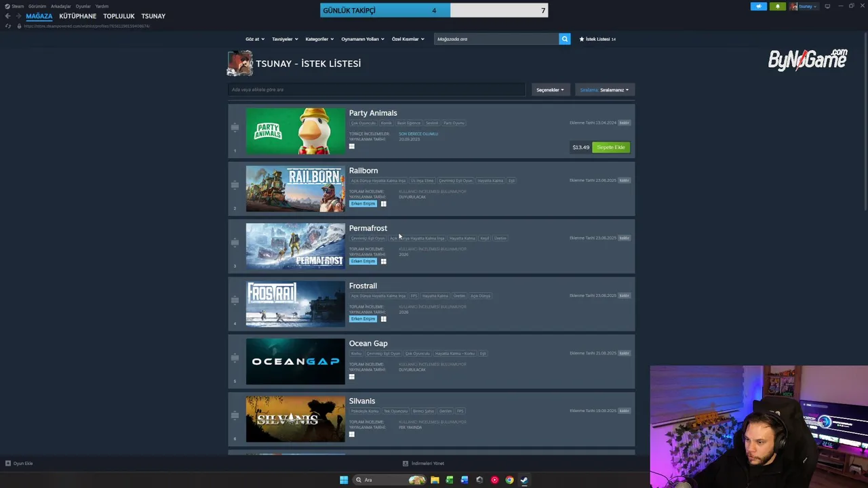
Task: Remove Railborn with its kaldır button
Action: 625,180
